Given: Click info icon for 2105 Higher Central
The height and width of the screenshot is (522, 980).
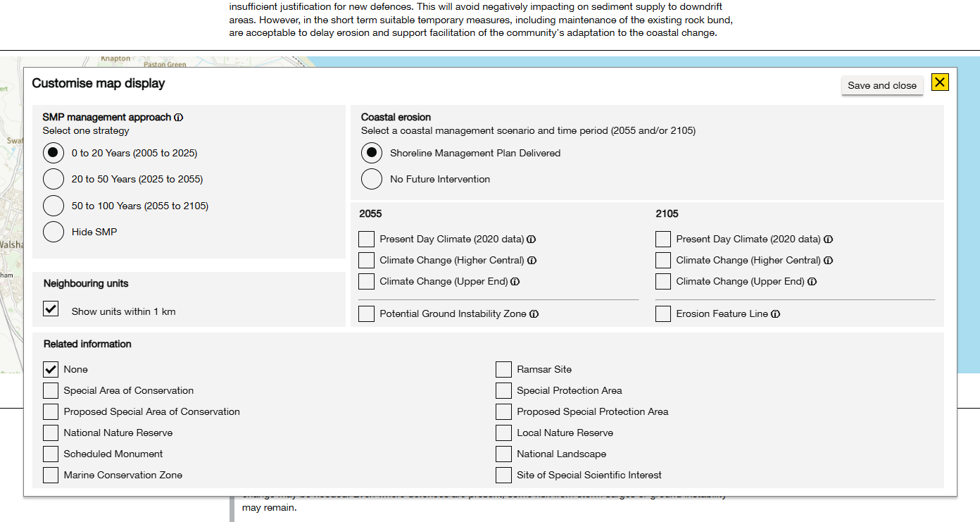Looking at the screenshot, I should click(x=828, y=261).
